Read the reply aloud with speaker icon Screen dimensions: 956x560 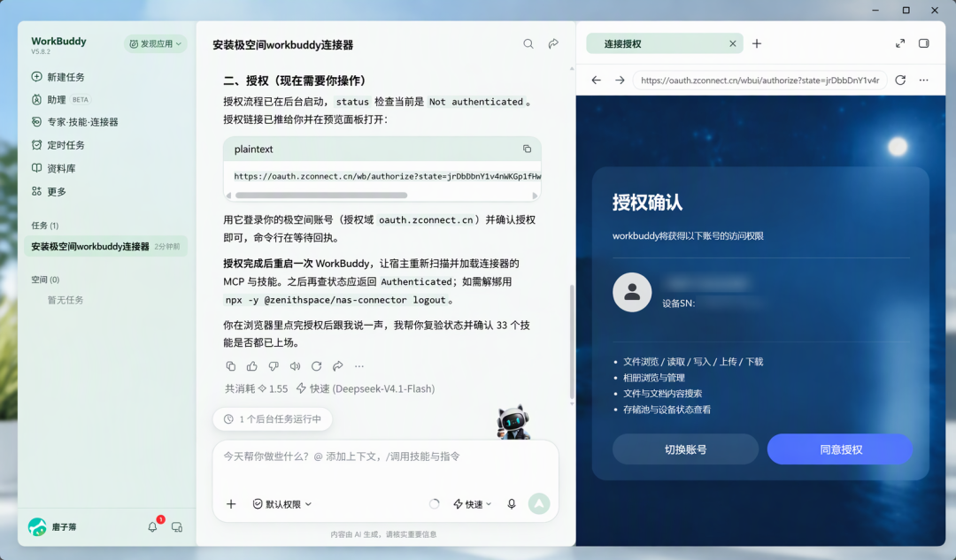(x=295, y=366)
